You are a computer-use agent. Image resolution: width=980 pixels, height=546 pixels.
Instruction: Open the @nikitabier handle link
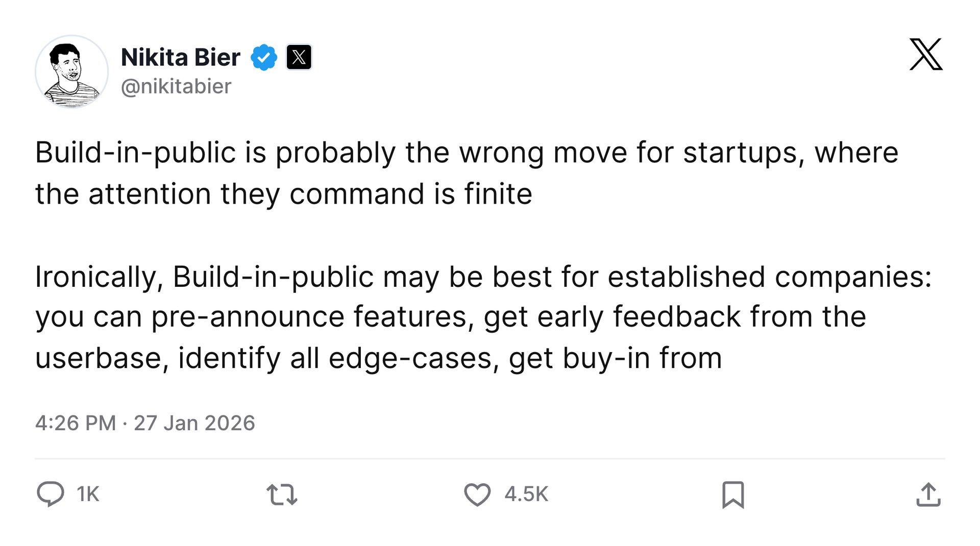coord(176,86)
